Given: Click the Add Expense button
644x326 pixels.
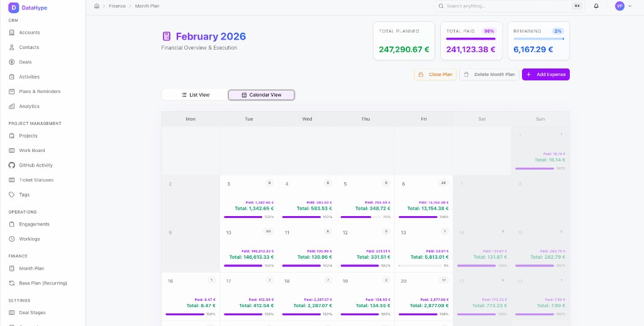Looking at the screenshot, I should 546,75.
